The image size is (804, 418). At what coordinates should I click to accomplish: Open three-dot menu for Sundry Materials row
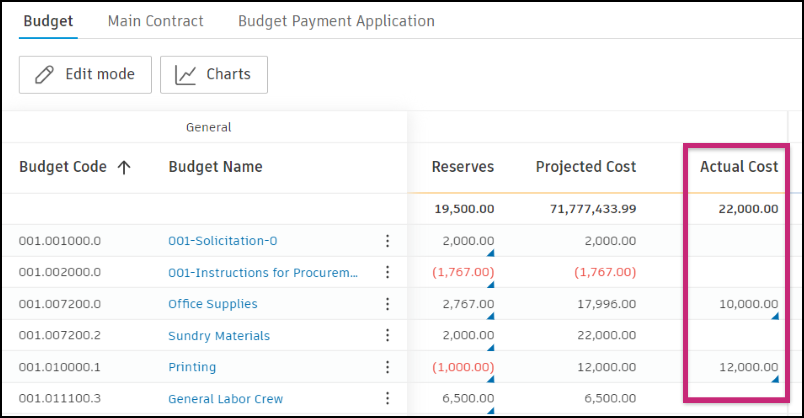(x=387, y=336)
